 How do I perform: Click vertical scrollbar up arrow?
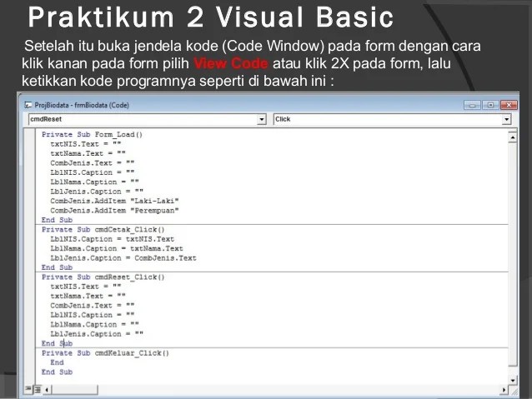tap(512, 137)
